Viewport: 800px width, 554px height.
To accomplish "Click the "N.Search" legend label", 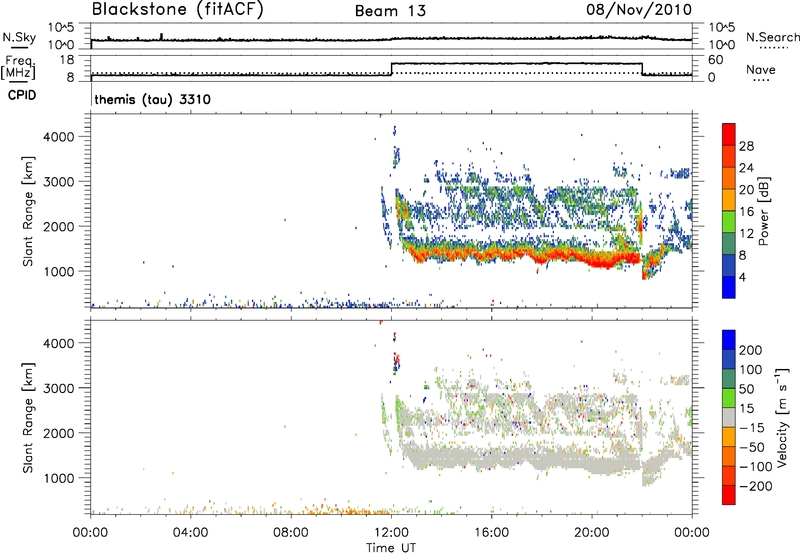I will pos(772,37).
